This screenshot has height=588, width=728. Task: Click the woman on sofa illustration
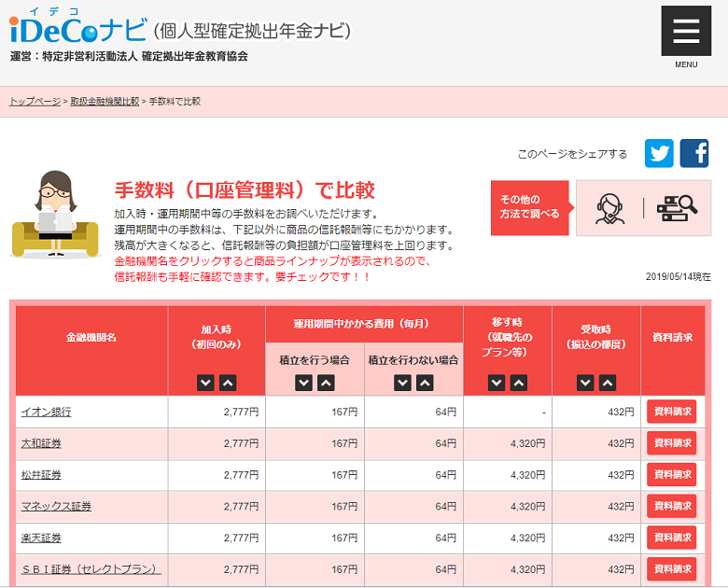55,214
